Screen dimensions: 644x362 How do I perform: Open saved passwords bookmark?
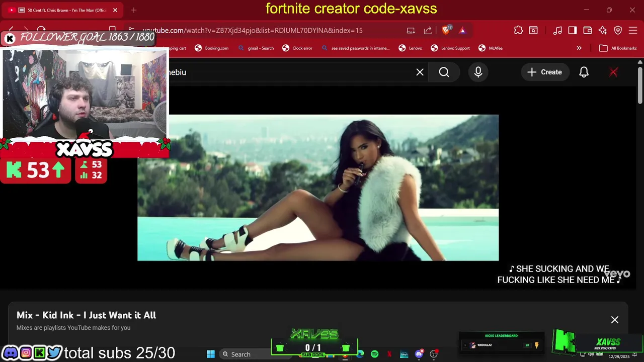[355, 48]
